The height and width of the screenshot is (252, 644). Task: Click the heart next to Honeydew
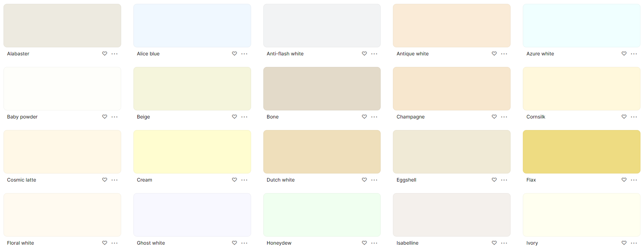point(364,243)
